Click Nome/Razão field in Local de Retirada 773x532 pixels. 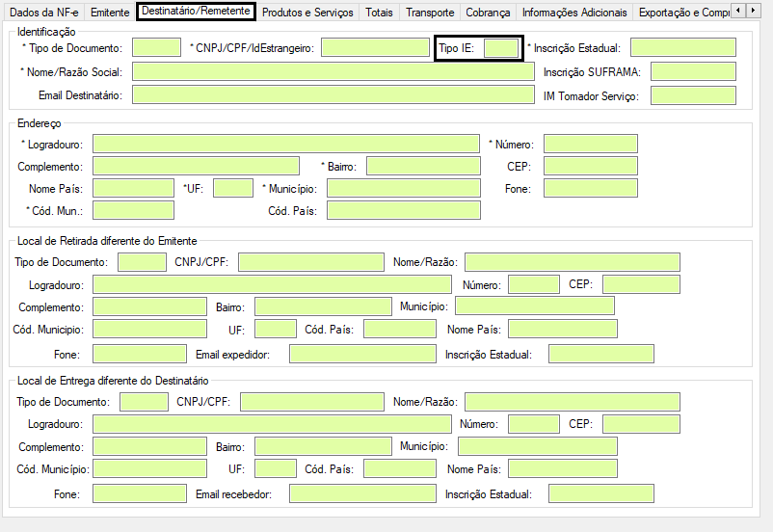click(573, 262)
